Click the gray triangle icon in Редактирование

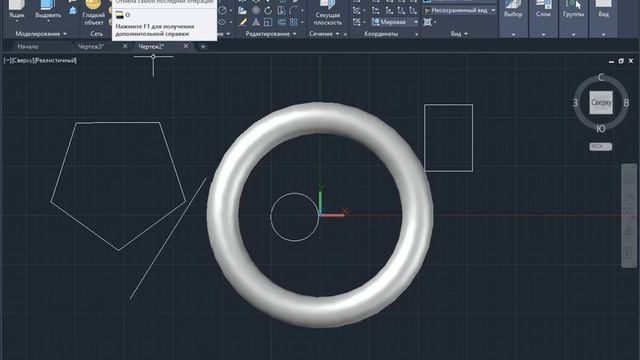tap(256, 22)
